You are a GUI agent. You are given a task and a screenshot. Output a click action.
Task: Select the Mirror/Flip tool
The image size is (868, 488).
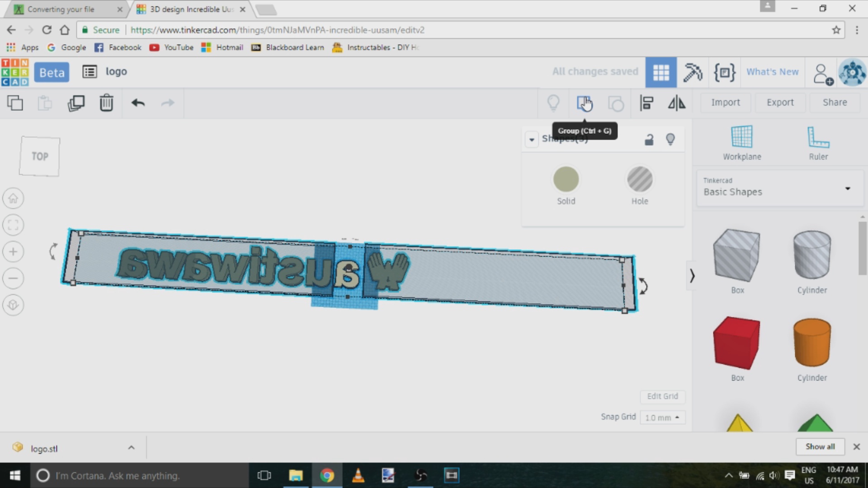pos(677,103)
